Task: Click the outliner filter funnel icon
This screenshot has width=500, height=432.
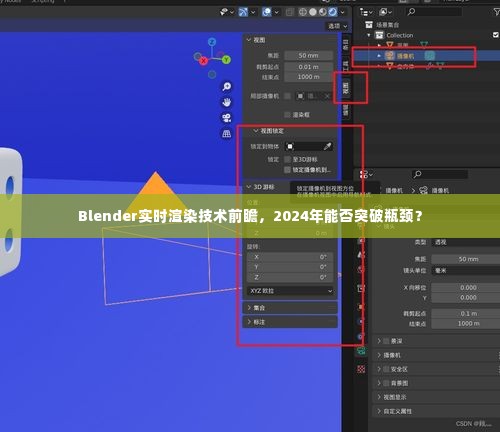Action: [x=496, y=12]
